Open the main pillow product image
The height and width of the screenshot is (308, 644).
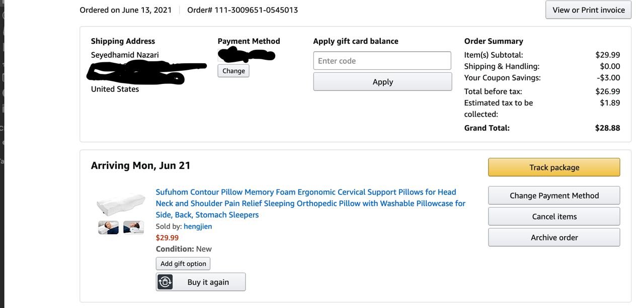[121, 204]
